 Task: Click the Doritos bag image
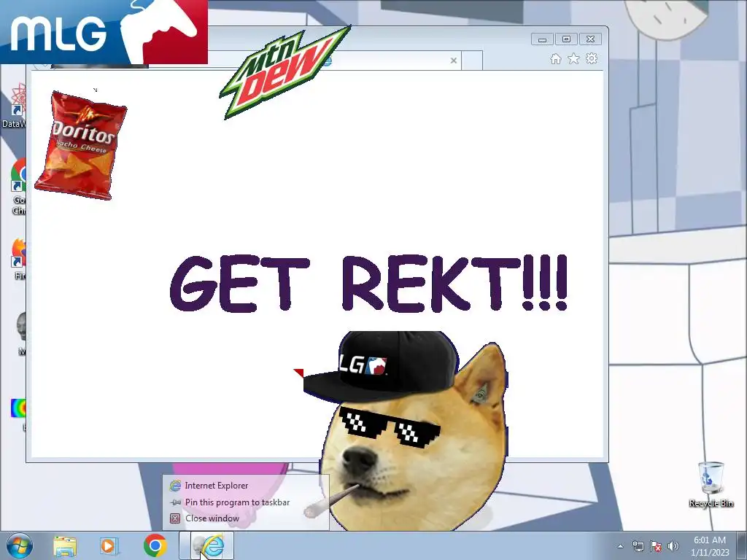[x=80, y=145]
